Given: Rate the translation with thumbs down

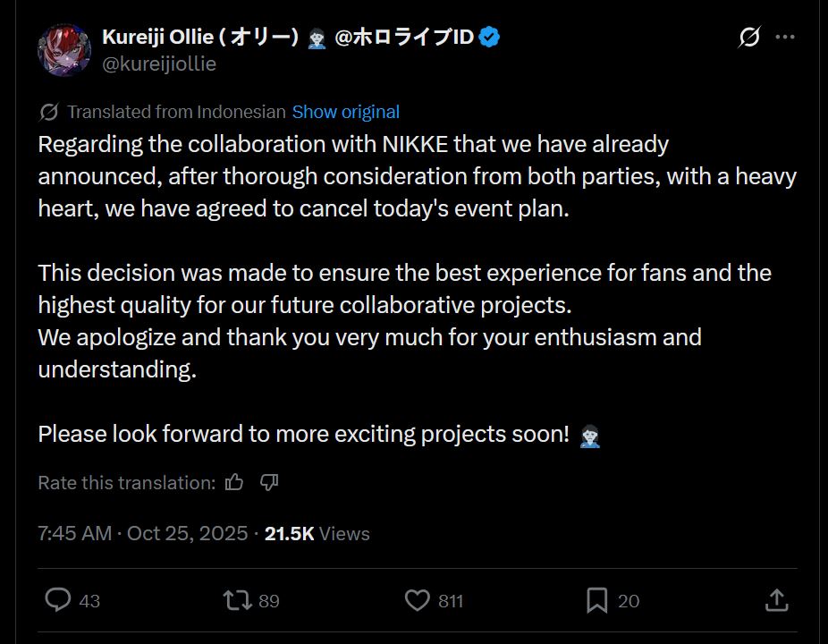Looking at the screenshot, I should click(269, 483).
